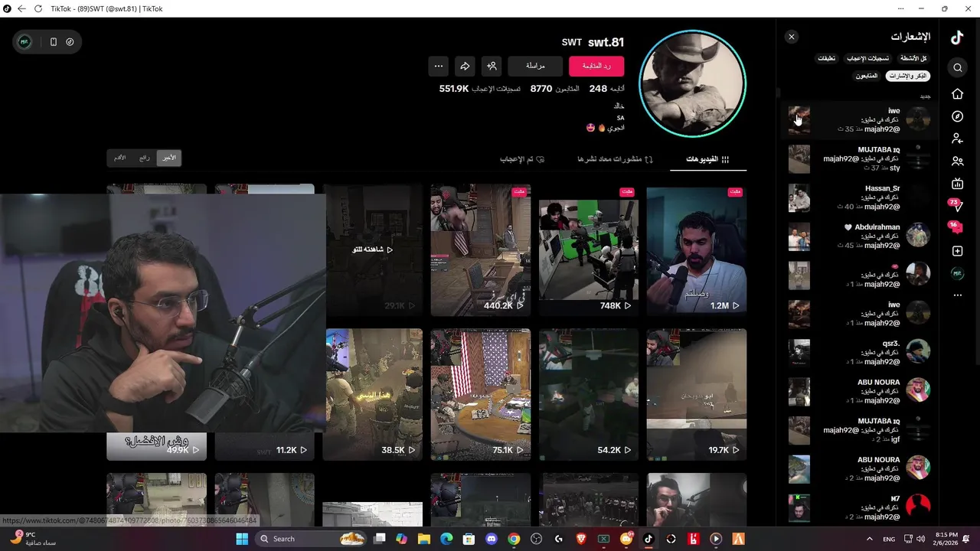Open the Following icon in sidebar

[957, 139]
